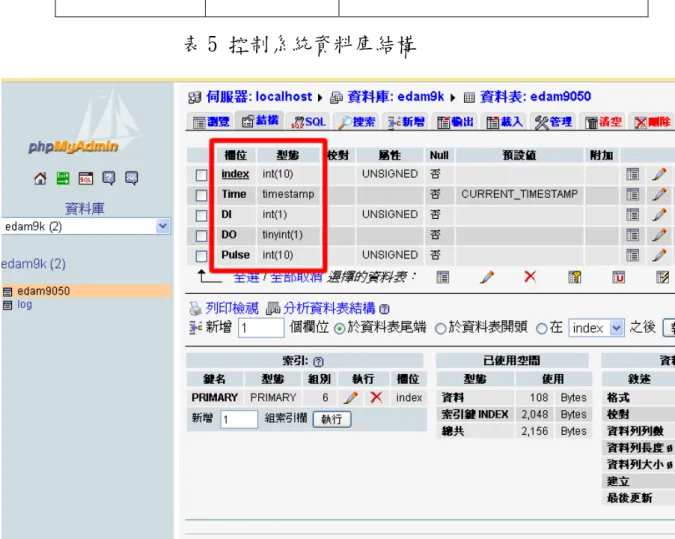Image resolution: width=675 pixels, height=539 pixels.
Task: Open the 輸出 tab
Action: click(455, 122)
